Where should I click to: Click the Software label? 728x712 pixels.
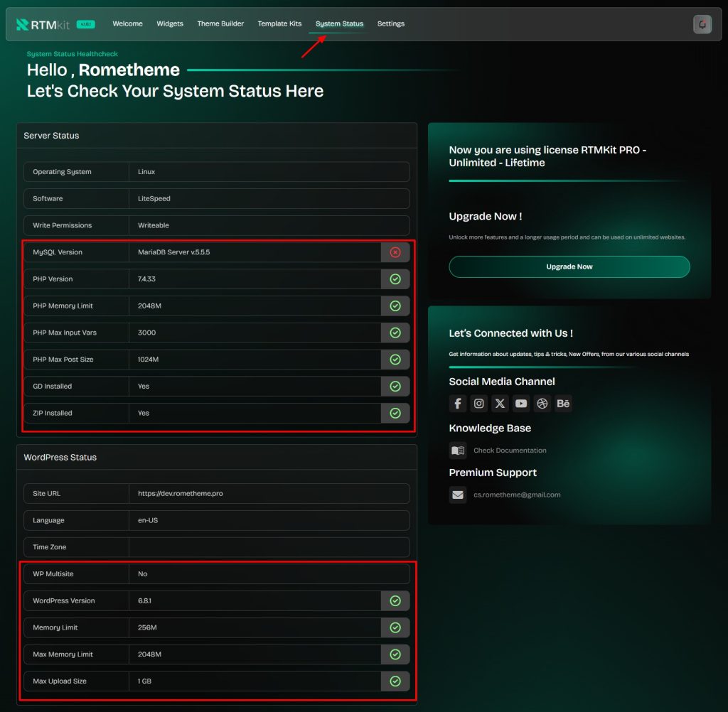48,199
